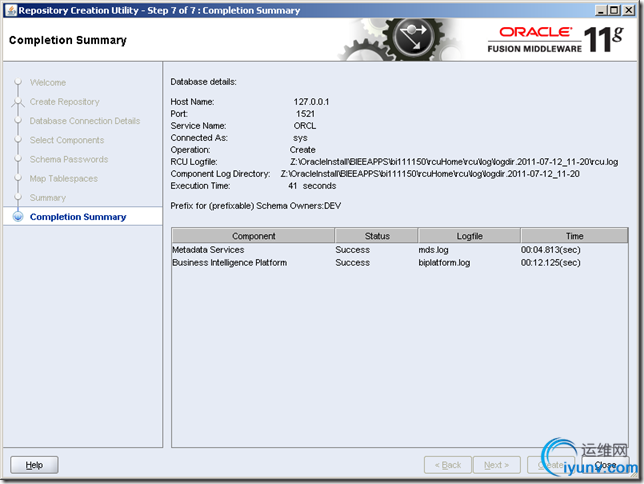The image size is (644, 484).
Task: Select the Welcome step in sidebar
Action: (48, 83)
